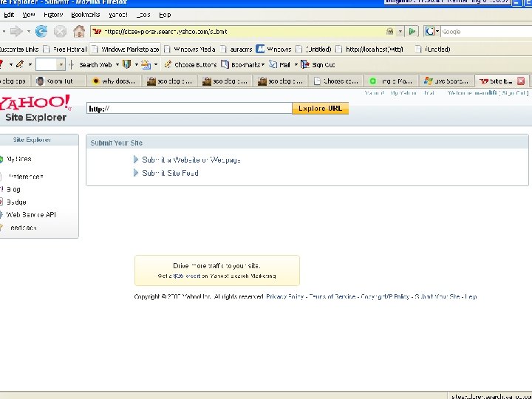Open the Yahoo toolbar Mail dropdown arrow
Image resolution: width=532 pixels, height=399 pixels.
point(296,64)
